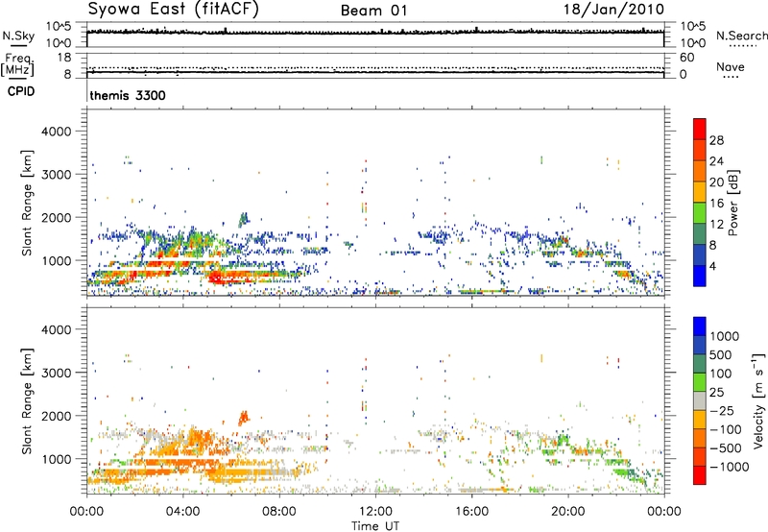Select the "Velocity [m s-1]" color bar label
The image size is (768, 532).
[758, 400]
